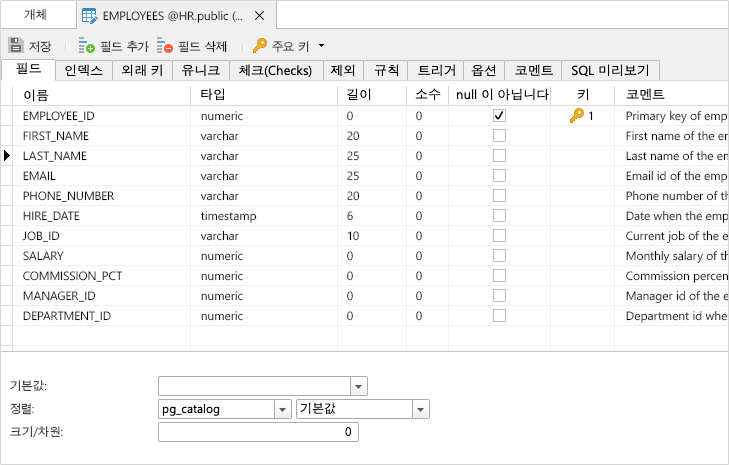Click the size/dimension (크기/차원) input field

point(257,432)
